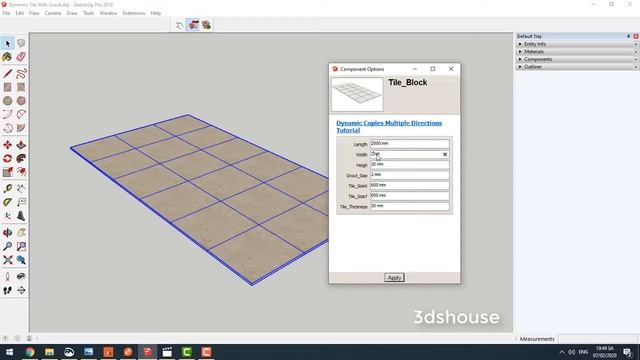Activate the Push/Pull tool
This screenshot has height=360, width=640.
21,145
